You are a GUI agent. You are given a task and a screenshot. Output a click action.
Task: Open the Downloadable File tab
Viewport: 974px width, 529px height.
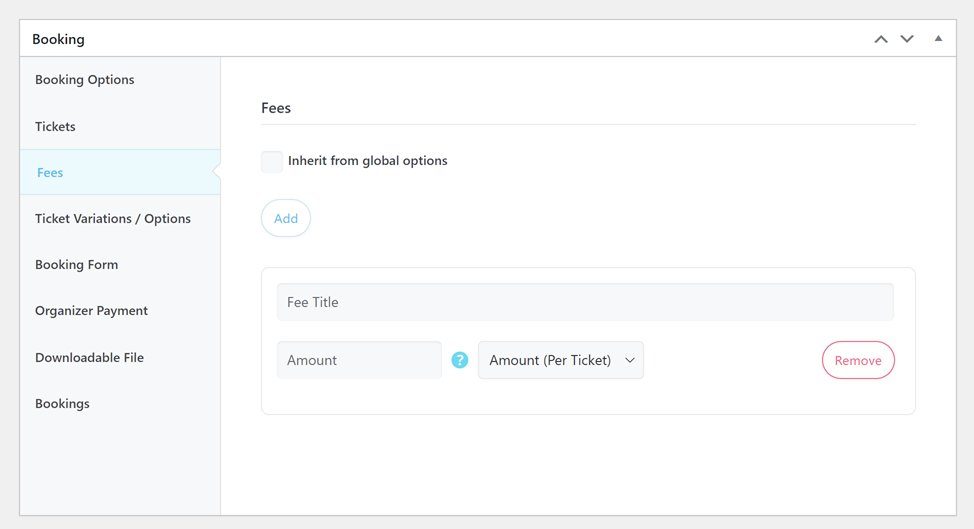pos(90,358)
